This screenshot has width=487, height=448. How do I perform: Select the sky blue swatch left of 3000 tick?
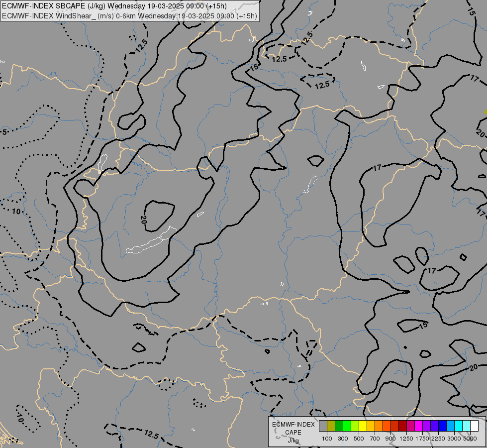point(450,426)
